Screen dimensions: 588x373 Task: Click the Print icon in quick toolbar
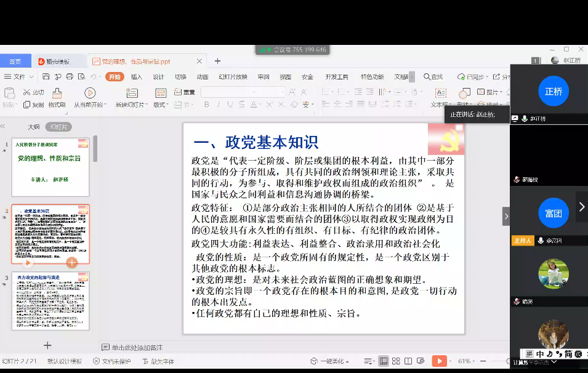70,77
